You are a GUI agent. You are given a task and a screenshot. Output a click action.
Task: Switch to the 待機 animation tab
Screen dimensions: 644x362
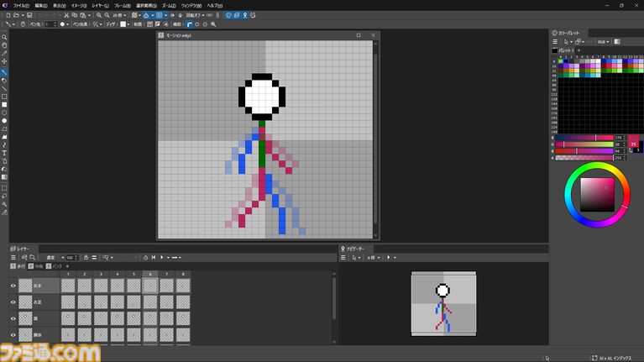(x=36, y=266)
